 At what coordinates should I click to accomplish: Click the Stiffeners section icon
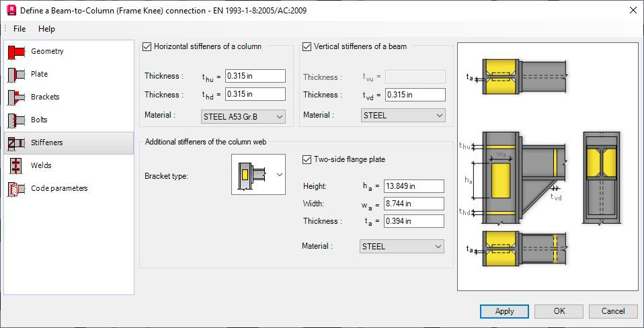(16, 143)
